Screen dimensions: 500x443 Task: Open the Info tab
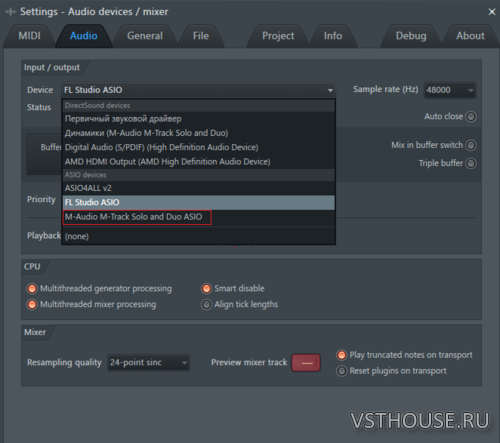coord(333,36)
